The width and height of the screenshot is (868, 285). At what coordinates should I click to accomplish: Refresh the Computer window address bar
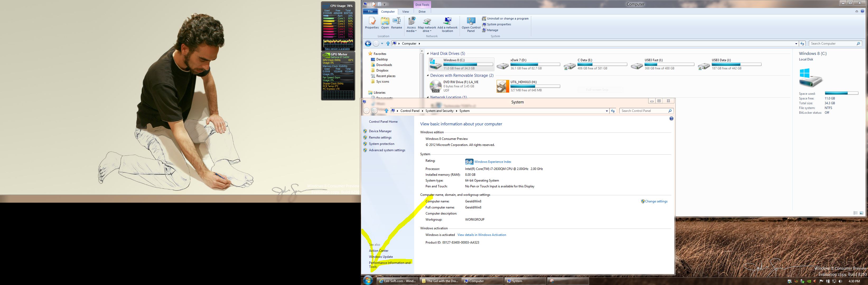(x=802, y=43)
